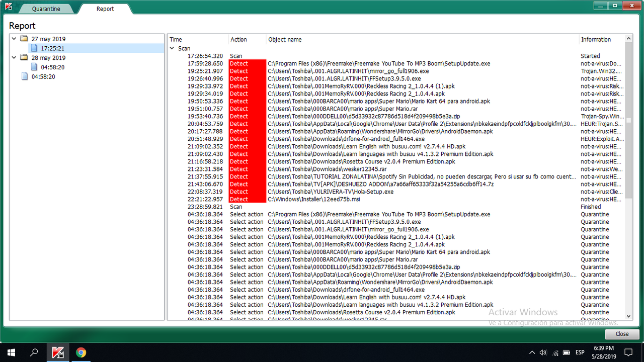This screenshot has width=644, height=362.
Task: Select Learn English with busuu detection row
Action: tap(396, 146)
